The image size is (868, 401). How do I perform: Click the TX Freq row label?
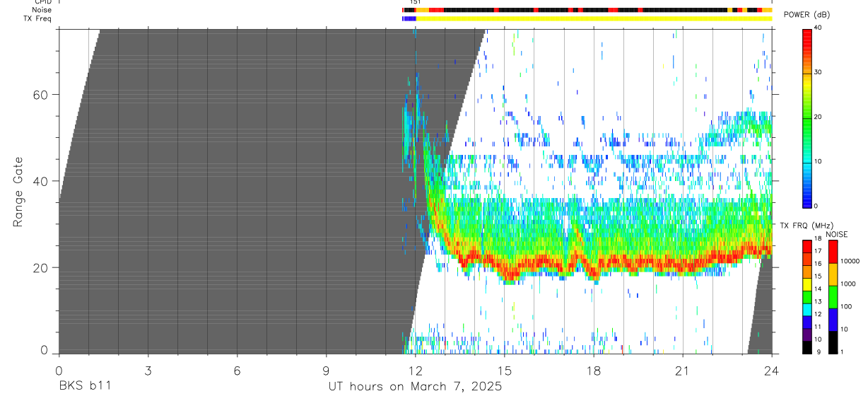pyautogui.click(x=37, y=18)
